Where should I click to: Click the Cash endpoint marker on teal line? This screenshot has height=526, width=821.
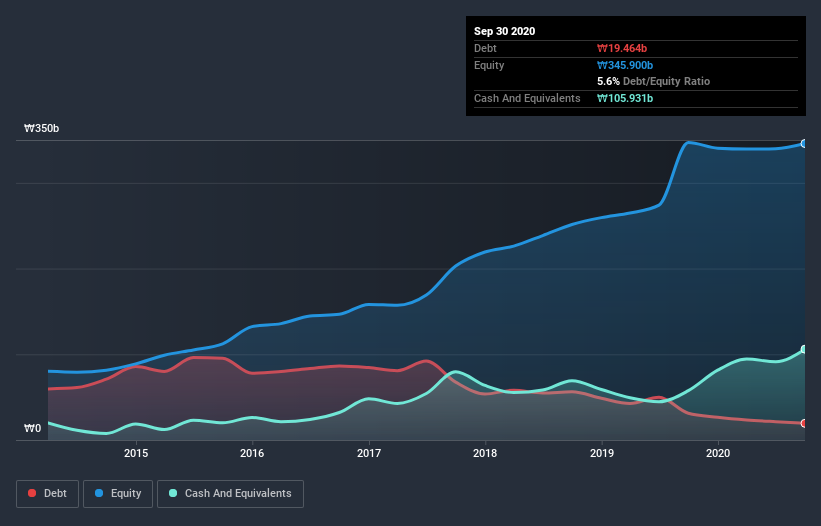(x=804, y=349)
